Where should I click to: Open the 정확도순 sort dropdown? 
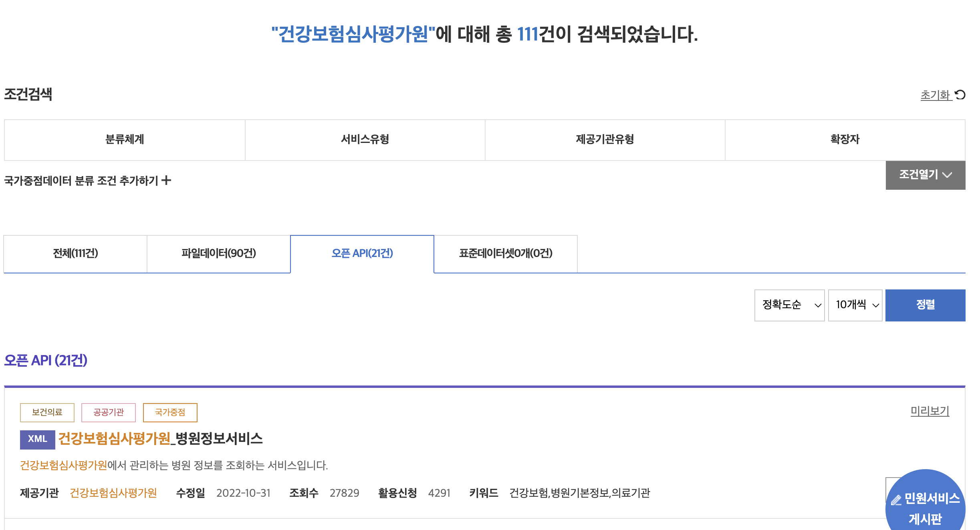point(789,305)
